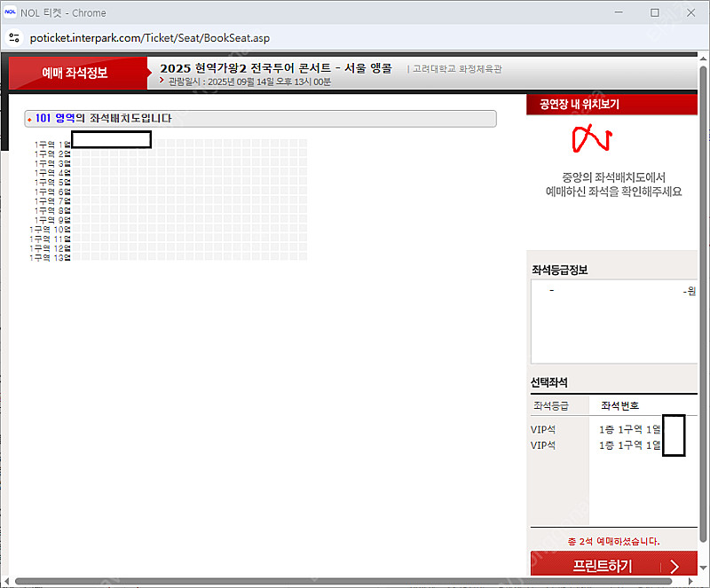The height and width of the screenshot is (588, 710).
Task: Click the 예매 좌석정보 red tab
Action: click(78, 73)
